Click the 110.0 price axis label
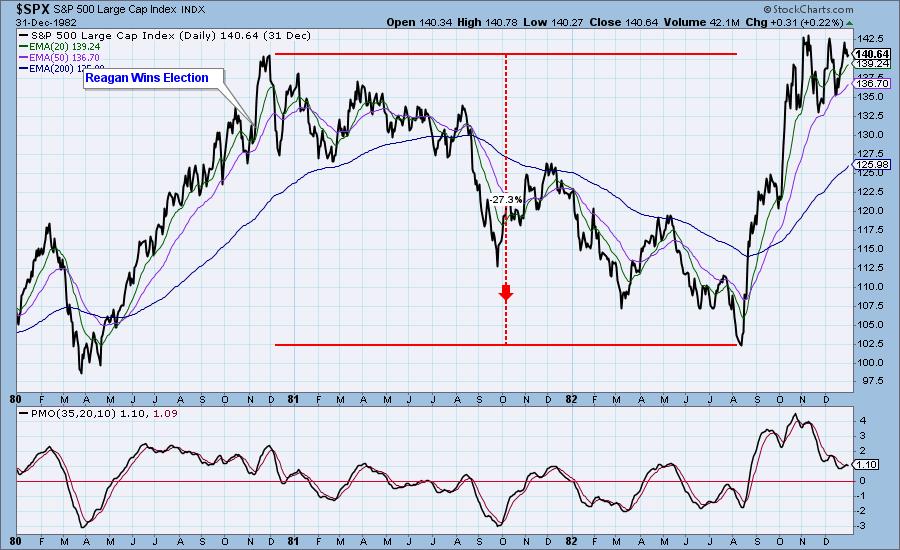900x550 pixels. (870, 286)
